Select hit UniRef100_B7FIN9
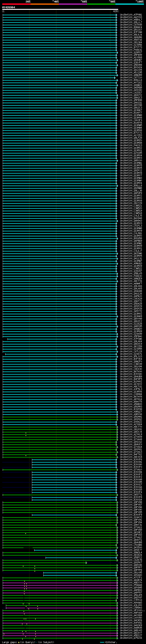146x644 pixels. point(131,32)
